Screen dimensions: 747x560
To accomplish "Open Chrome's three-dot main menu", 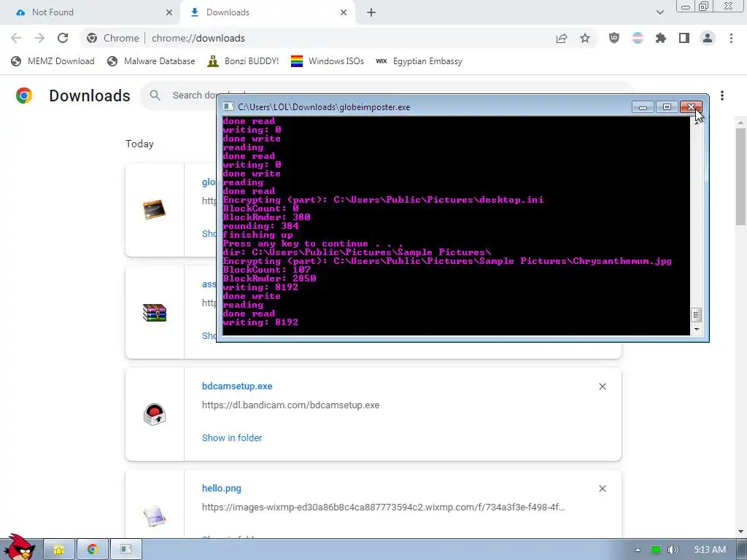I will 731,38.
